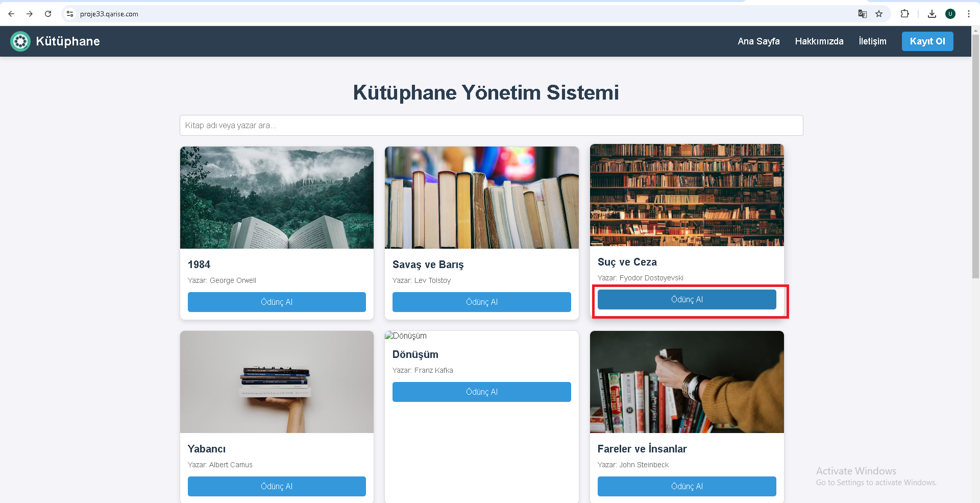The image size is (980, 503).
Task: Click author text George Orwell
Action: click(x=233, y=280)
